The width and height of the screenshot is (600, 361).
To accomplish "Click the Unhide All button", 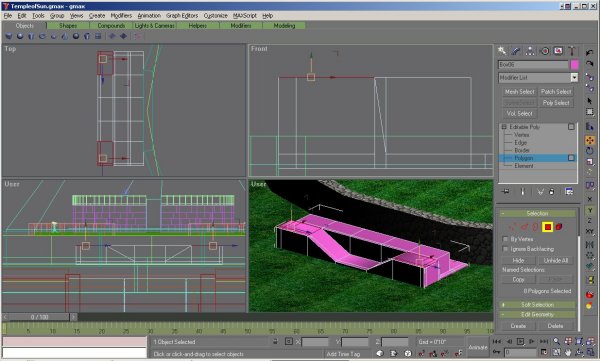I will [x=556, y=260].
